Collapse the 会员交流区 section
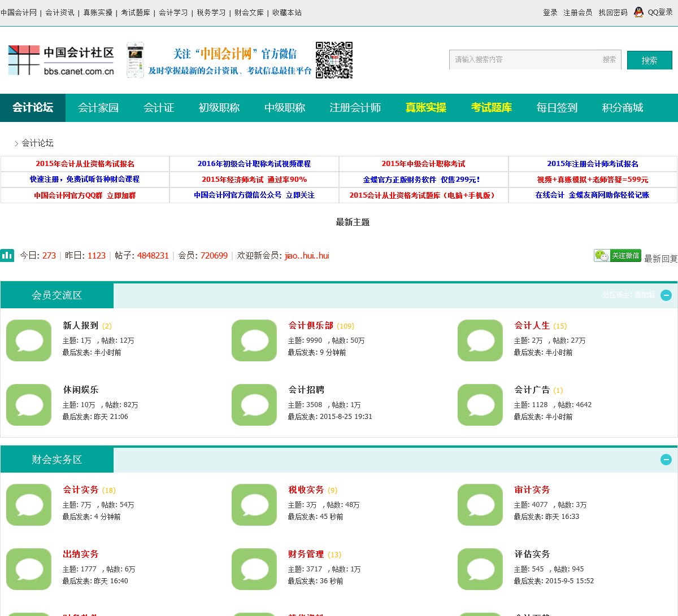The width and height of the screenshot is (678, 616). tap(666, 295)
